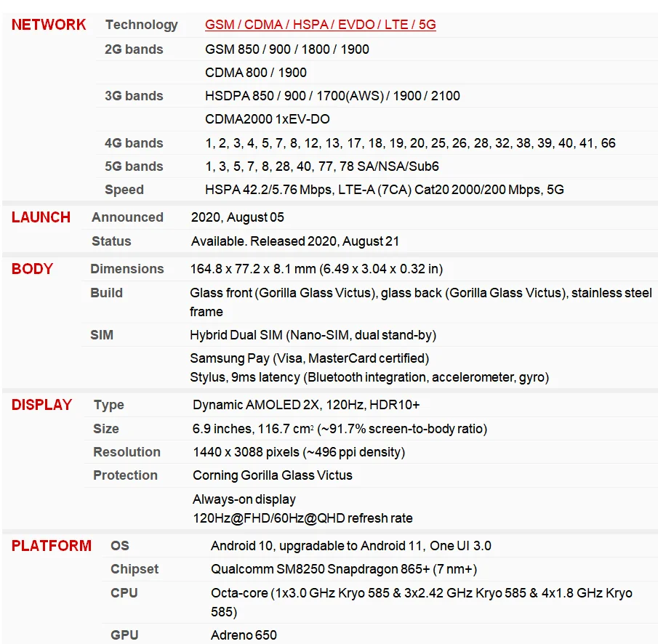Click the 120Hz@FHD/60Hz@QHD refresh rate text
Viewport: 658px width, 644px height.
[x=302, y=518]
